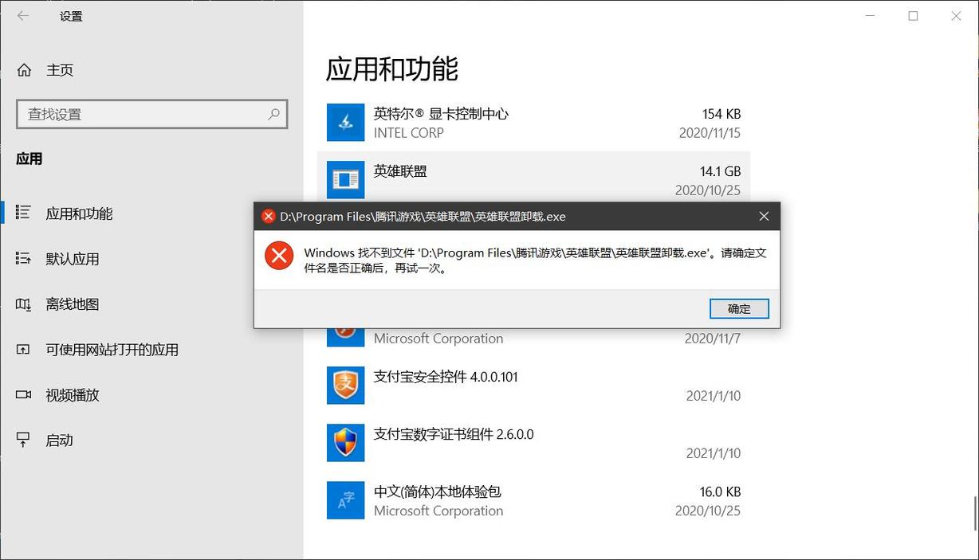This screenshot has height=560, width=979.
Task: Click the error icon in the dialog box
Action: (x=278, y=255)
